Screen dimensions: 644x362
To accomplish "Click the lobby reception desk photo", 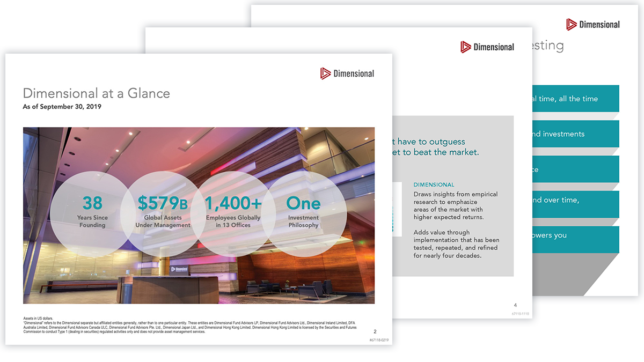I will pos(199,216).
